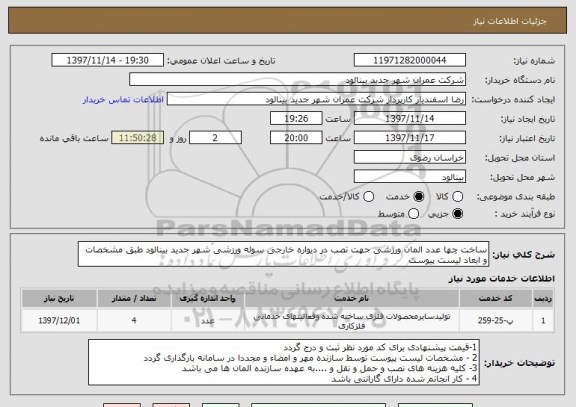Click the service name cell تولیدسایرمحصولات فلزی
This screenshot has width=576, height=407.
tap(352, 321)
